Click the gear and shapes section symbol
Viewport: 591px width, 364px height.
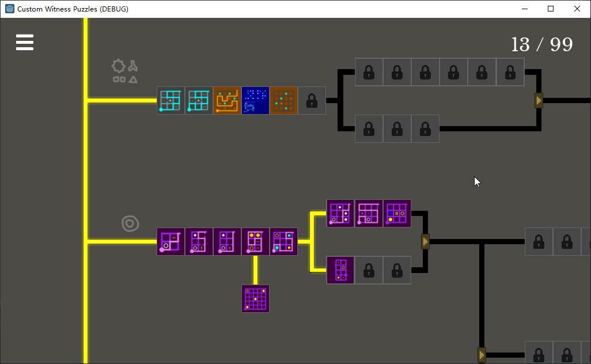(125, 71)
